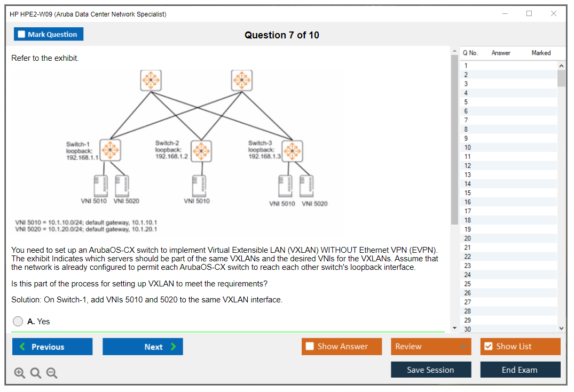
Task: Click the top-right spine switch icon
Action: pyautogui.click(x=242, y=81)
